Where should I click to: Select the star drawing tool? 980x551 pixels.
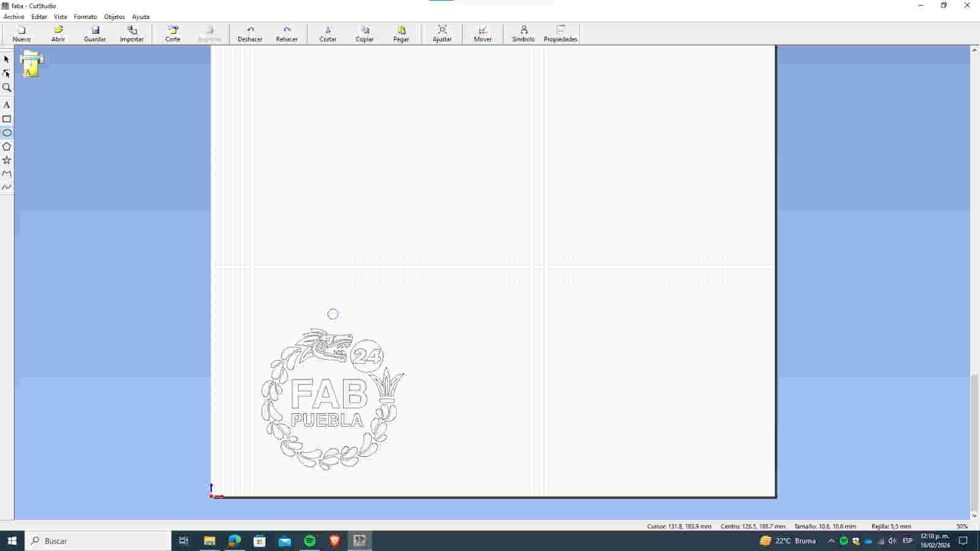point(7,160)
